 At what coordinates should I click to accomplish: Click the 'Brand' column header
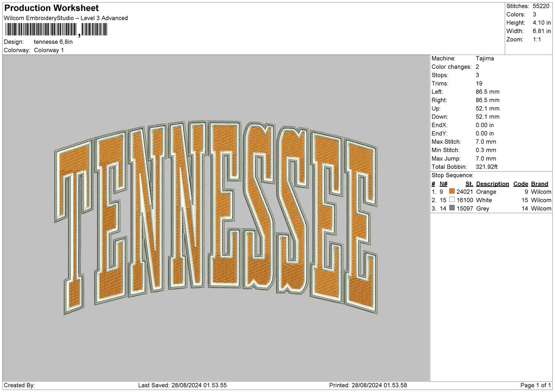tap(539, 184)
